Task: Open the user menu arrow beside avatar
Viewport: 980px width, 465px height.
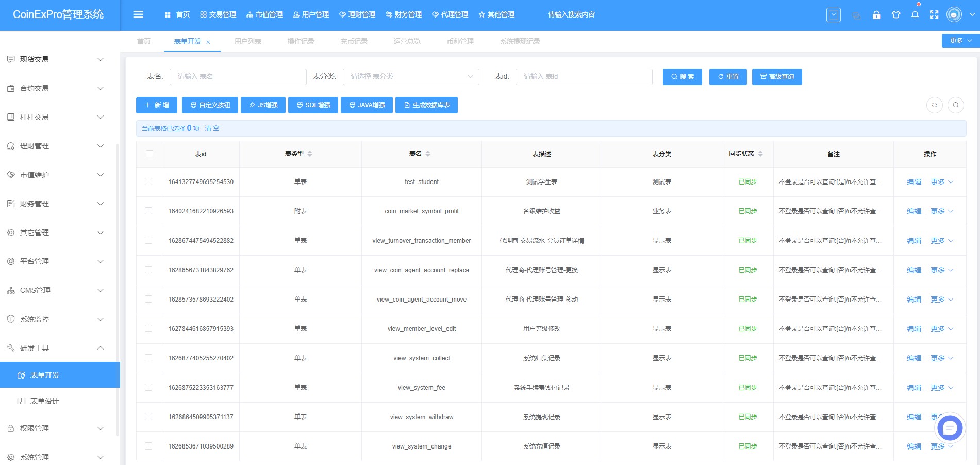Action: [x=972, y=15]
